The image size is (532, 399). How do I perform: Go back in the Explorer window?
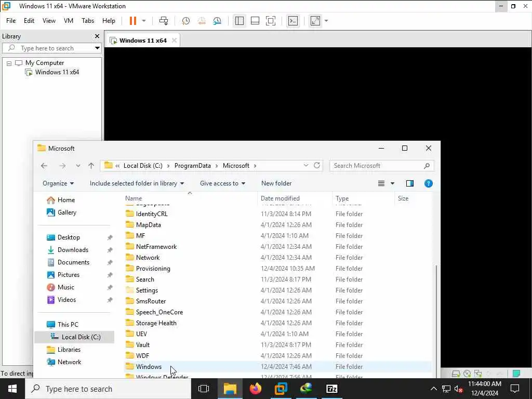[44, 166]
